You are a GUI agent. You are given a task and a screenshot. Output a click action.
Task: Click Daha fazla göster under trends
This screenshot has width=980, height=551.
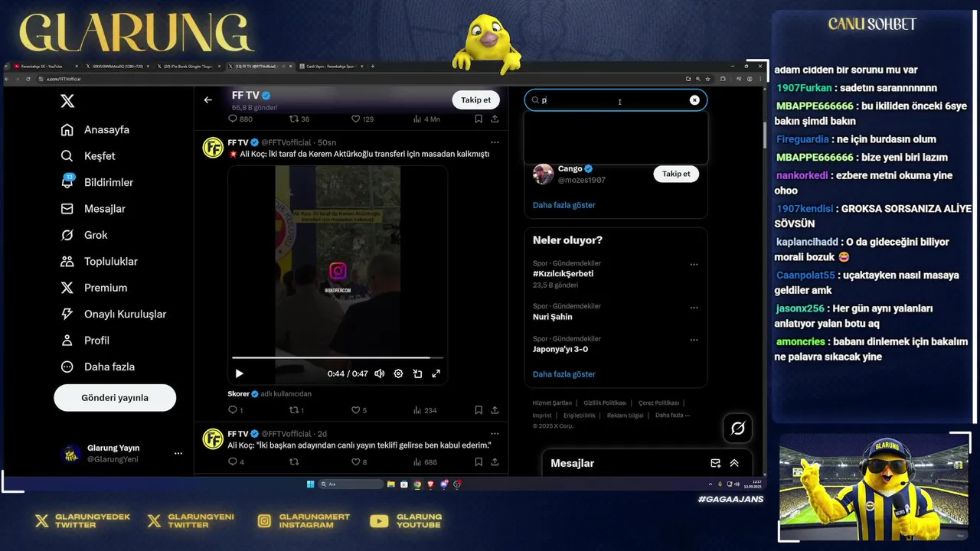[x=563, y=374]
